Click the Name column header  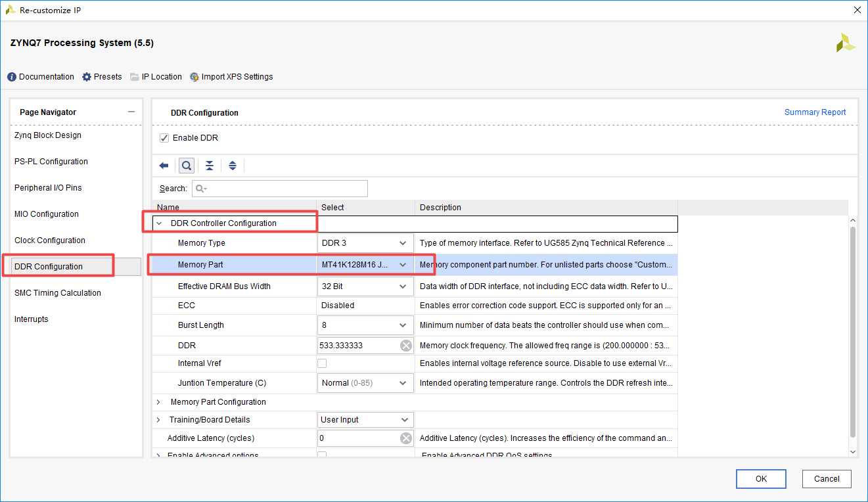234,208
